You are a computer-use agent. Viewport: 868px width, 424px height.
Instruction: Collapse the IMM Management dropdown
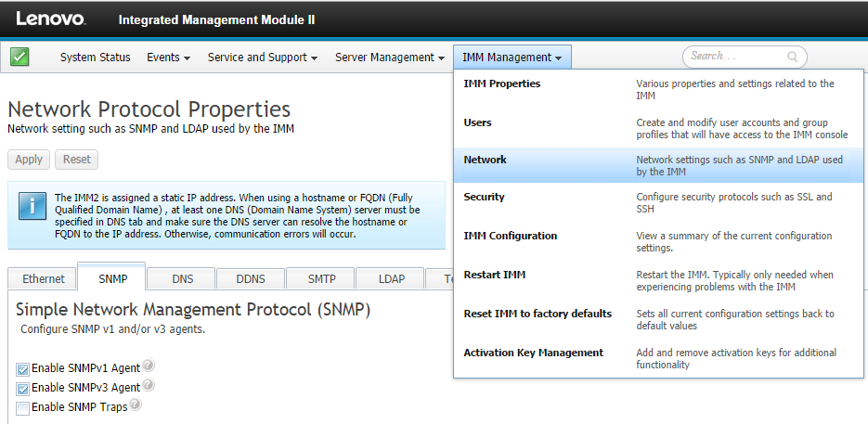pyautogui.click(x=512, y=58)
